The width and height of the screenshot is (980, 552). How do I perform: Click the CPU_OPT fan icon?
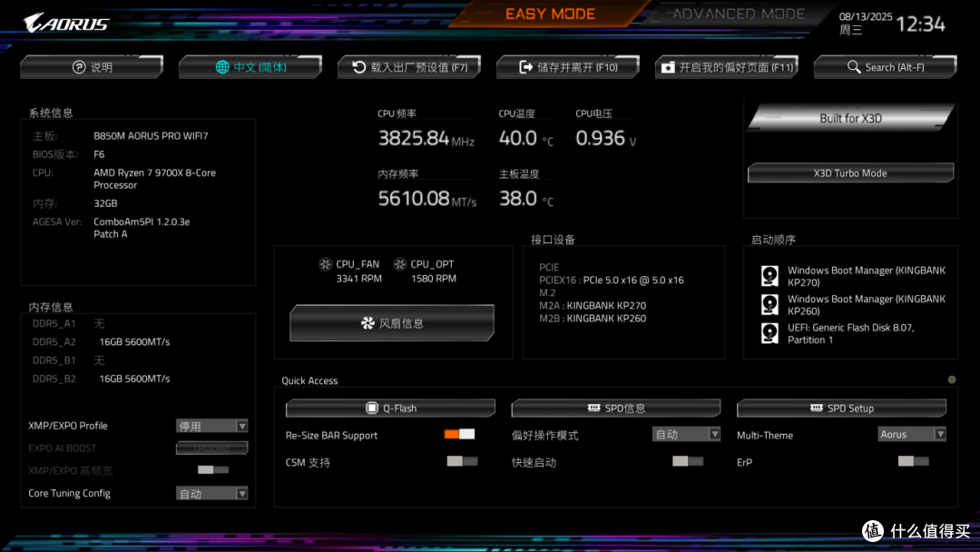(400, 264)
